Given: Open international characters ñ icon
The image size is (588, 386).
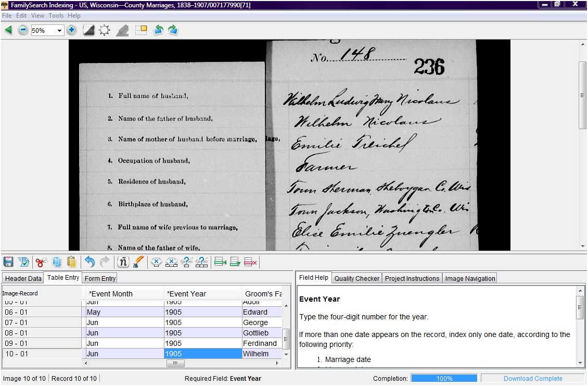Looking at the screenshot, I should coord(123,262).
